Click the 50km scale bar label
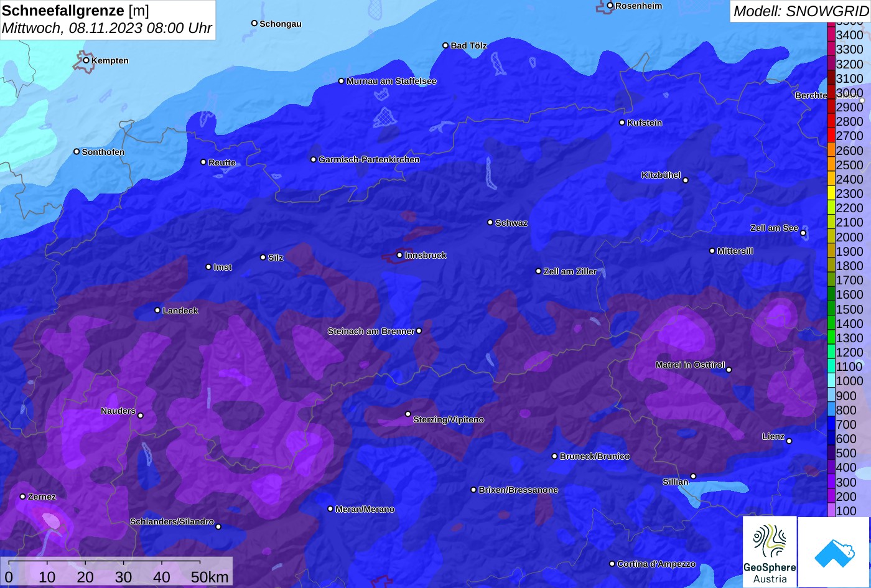This screenshot has height=588, width=871. coord(210,577)
